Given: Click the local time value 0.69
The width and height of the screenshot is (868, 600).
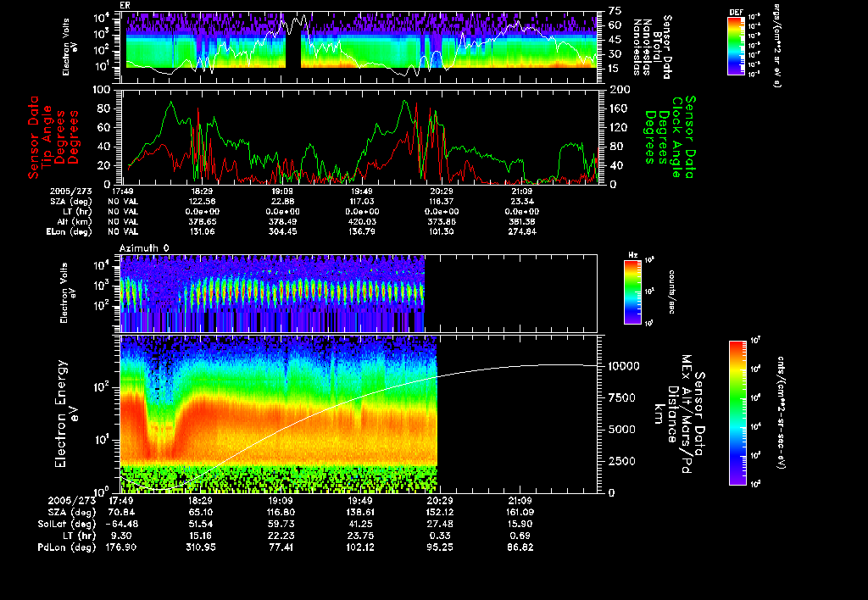Looking at the screenshot, I should 520,536.
